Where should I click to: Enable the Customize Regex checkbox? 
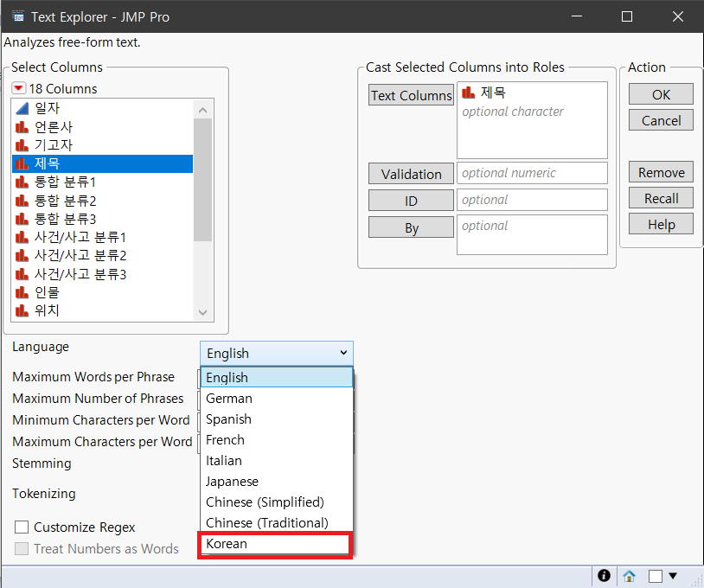tap(22, 527)
